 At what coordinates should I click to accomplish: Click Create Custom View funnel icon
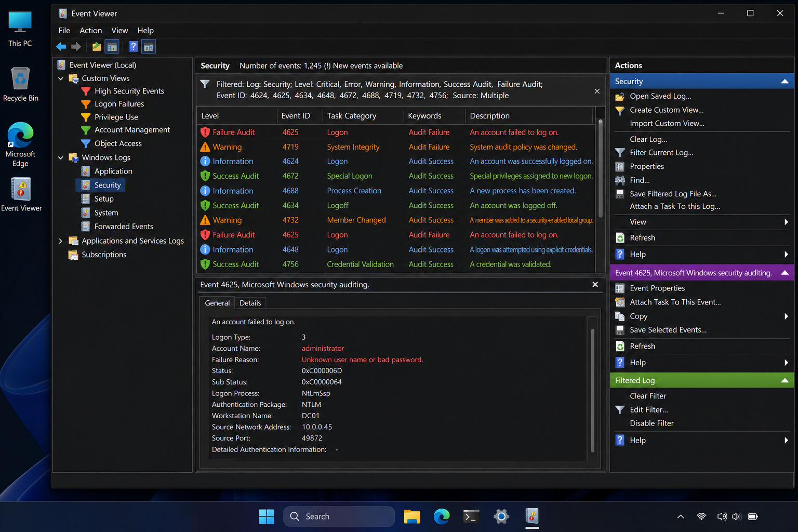click(x=620, y=110)
